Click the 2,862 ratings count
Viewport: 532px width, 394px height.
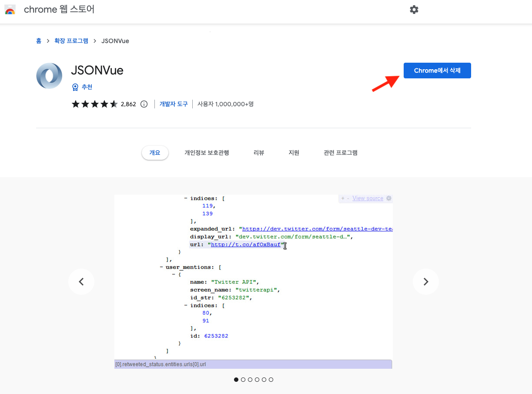[128, 104]
